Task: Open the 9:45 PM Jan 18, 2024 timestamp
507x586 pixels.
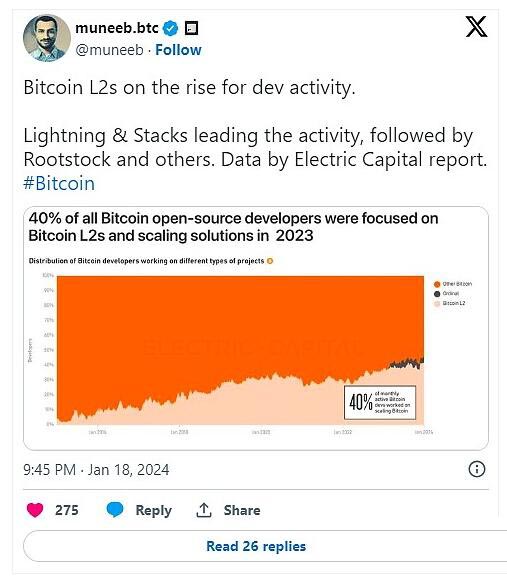Action: pyautogui.click(x=96, y=470)
